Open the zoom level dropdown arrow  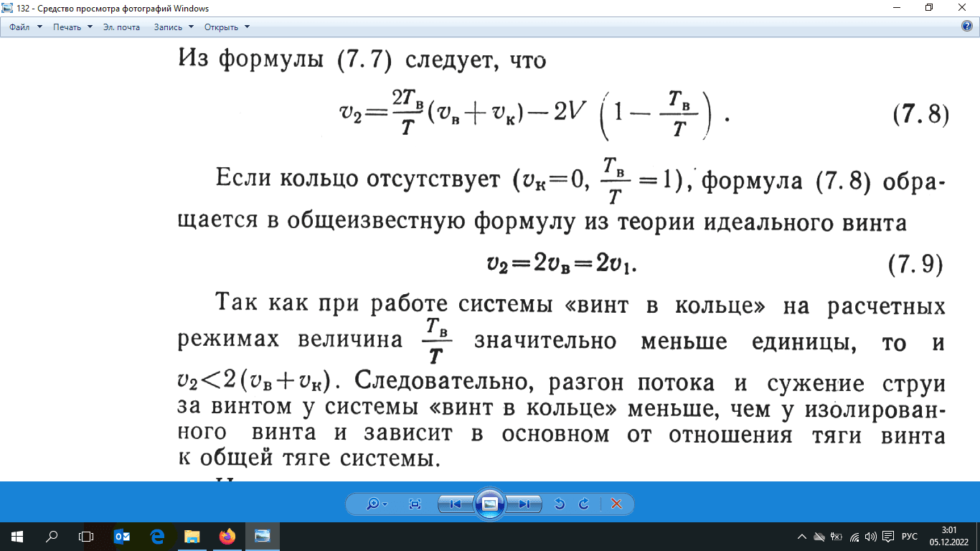[x=385, y=504]
